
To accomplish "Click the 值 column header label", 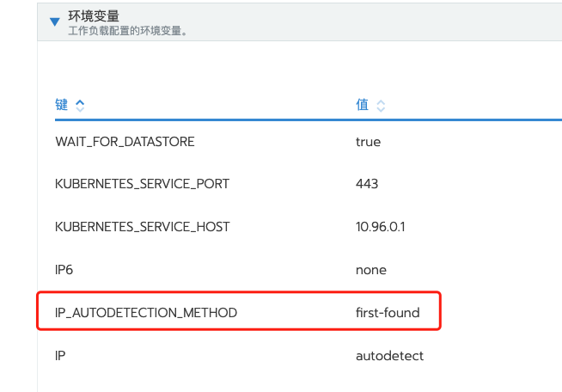I will [x=362, y=105].
